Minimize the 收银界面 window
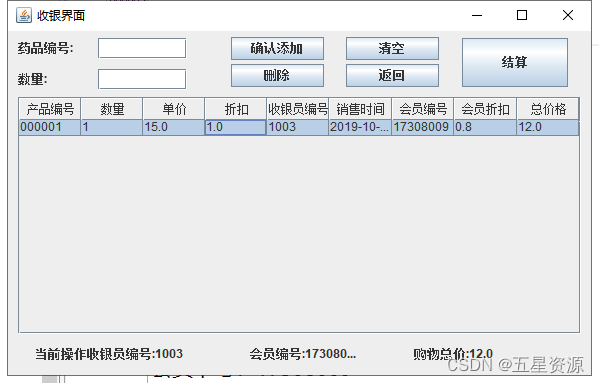599x383 pixels. tap(477, 15)
